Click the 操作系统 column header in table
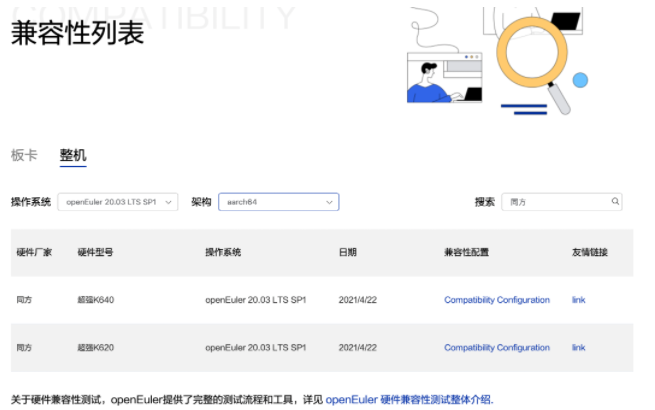Screen dimensions: 655x410 (223, 252)
